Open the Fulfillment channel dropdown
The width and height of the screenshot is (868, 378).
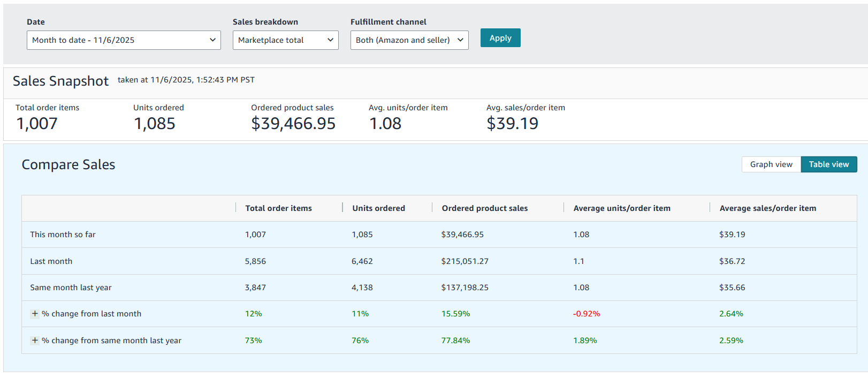tap(409, 40)
